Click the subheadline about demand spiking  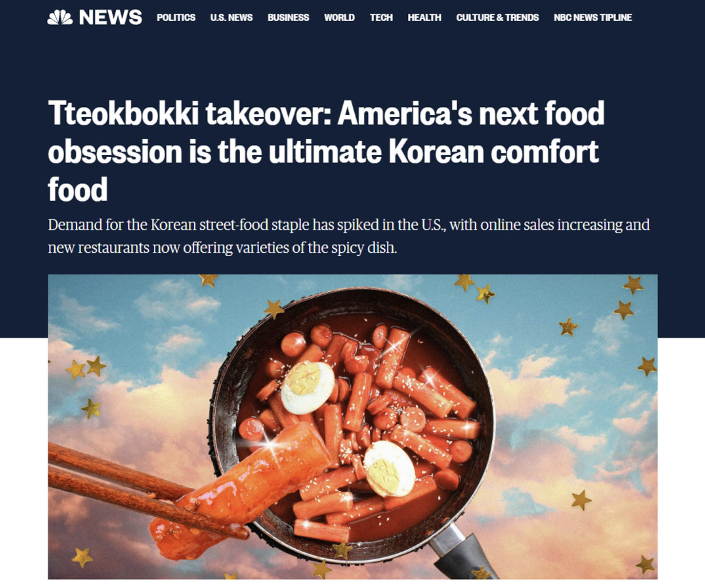pos(349,236)
